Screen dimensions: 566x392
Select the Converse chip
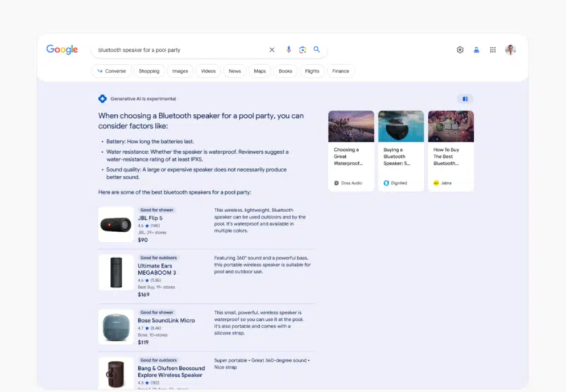click(111, 71)
